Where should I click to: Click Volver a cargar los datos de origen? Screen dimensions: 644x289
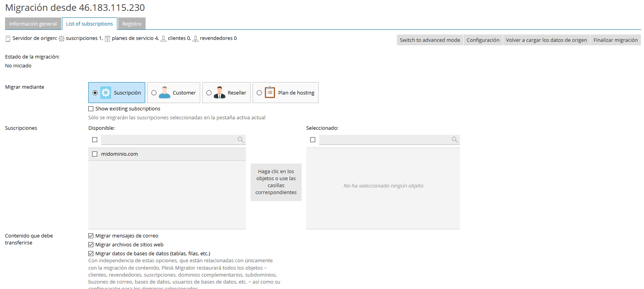(x=546, y=40)
